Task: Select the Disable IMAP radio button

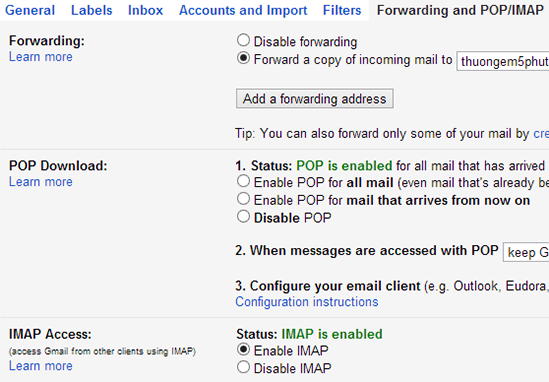Action: [x=243, y=367]
